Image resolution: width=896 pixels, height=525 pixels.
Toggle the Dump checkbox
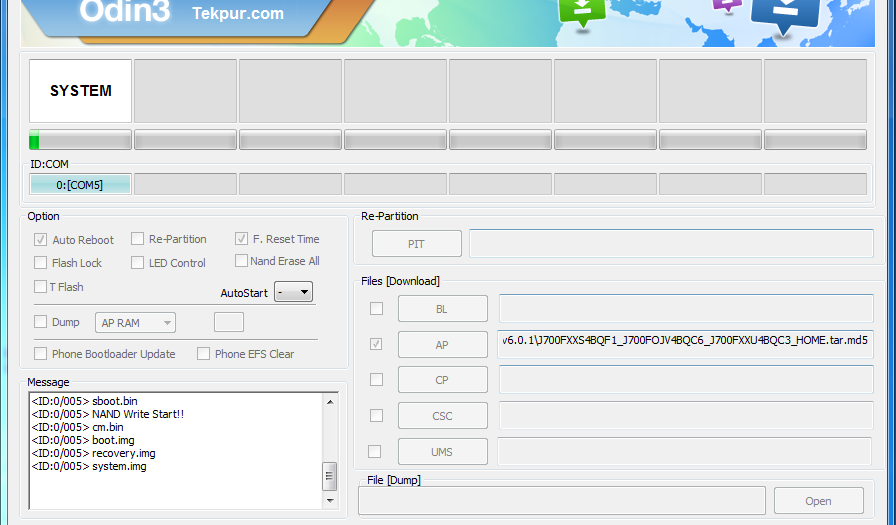(x=40, y=322)
